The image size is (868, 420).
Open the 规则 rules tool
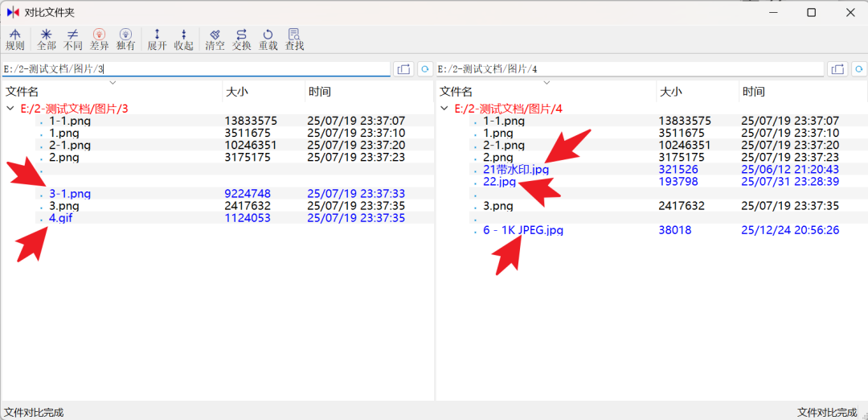pyautogui.click(x=15, y=40)
